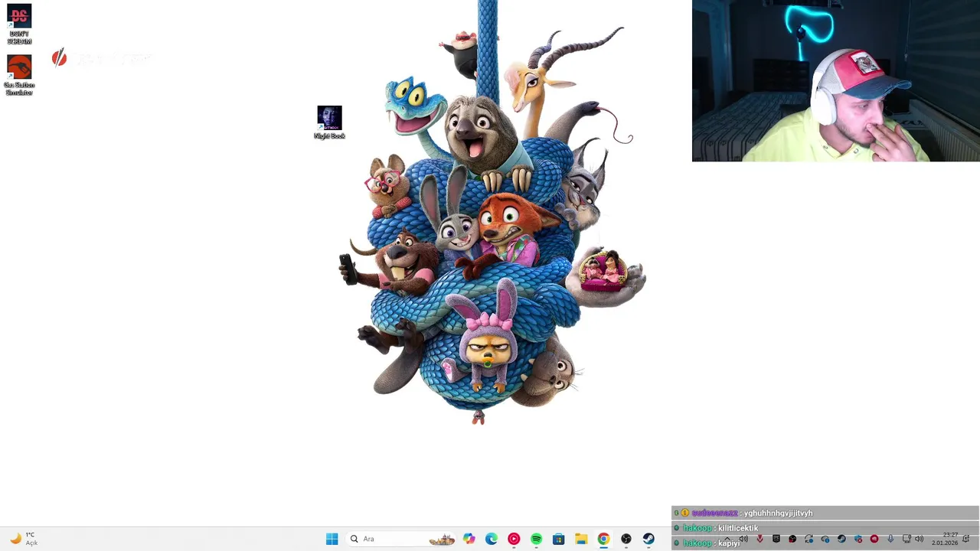Expand hidden system tray icons chevron
This screenshot has height=551, width=980.
[x=727, y=539]
